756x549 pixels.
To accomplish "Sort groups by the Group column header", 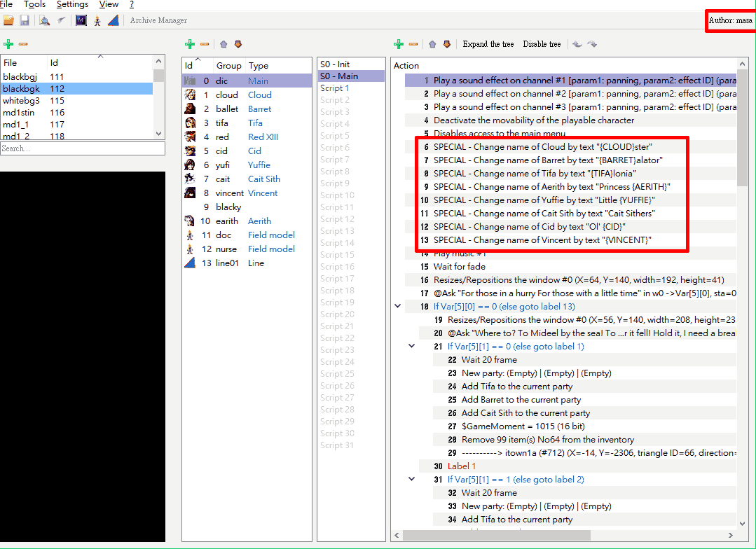I will coord(229,66).
